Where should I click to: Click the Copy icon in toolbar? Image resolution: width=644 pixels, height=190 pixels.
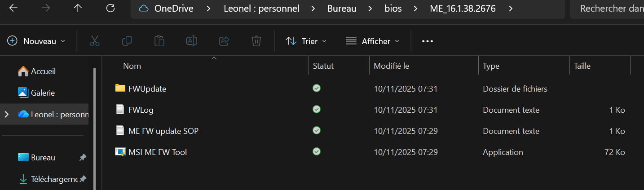click(x=127, y=41)
